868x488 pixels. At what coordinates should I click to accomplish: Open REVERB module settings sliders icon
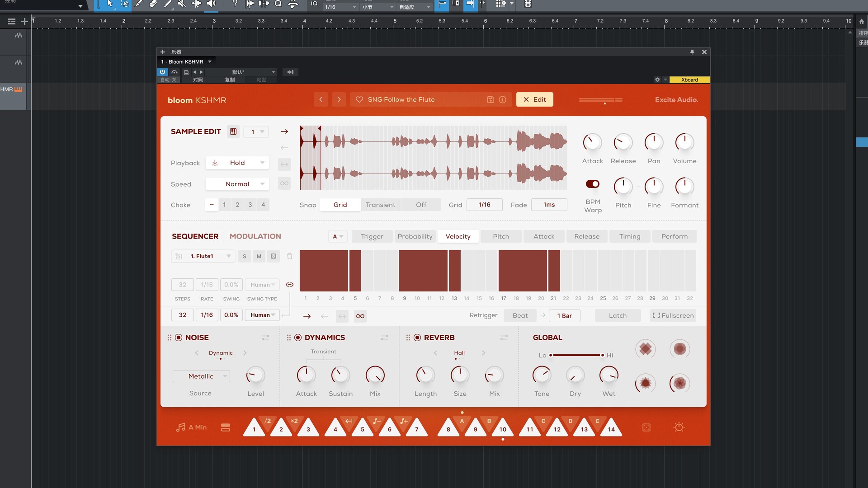point(504,338)
